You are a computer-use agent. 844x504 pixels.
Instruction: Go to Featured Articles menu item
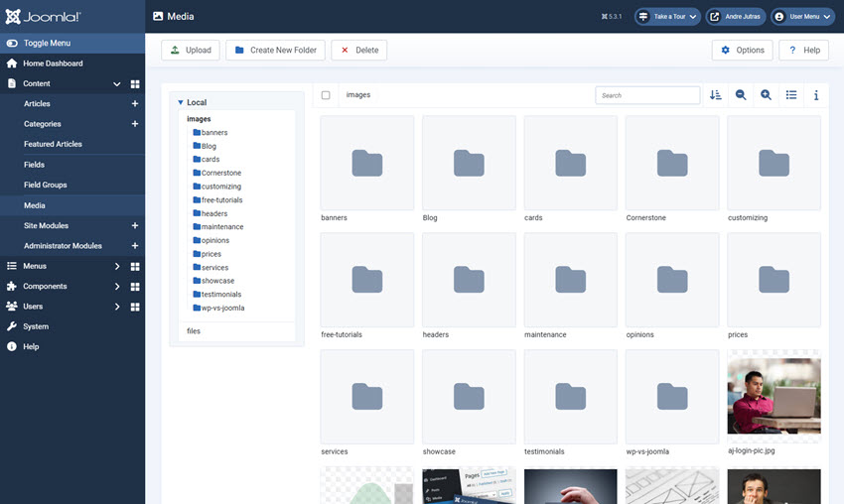53,145
